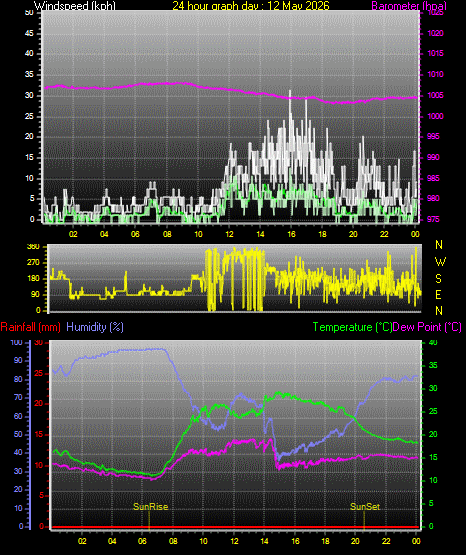Viewport: 466px width, 555px height.
Task: Click the '985' barometer scale value
Action: pos(433,178)
